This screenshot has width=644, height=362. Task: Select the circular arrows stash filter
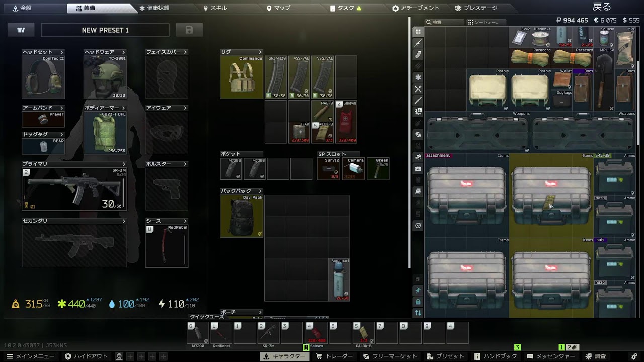point(418,135)
